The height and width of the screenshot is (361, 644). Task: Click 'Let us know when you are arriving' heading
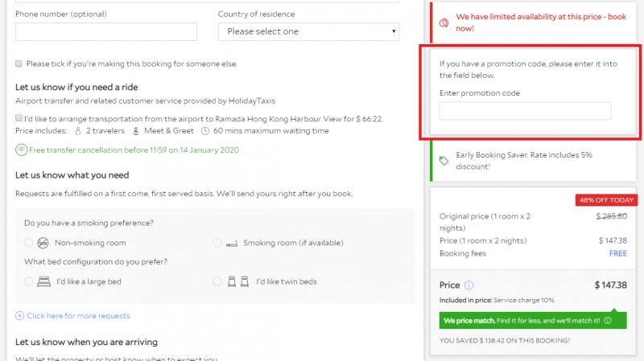pos(86,343)
